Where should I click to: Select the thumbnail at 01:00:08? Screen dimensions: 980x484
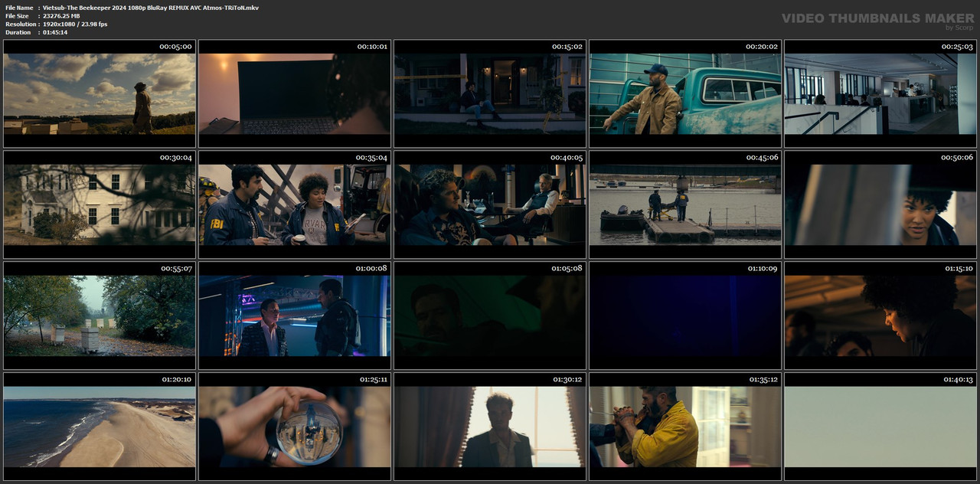(x=295, y=316)
